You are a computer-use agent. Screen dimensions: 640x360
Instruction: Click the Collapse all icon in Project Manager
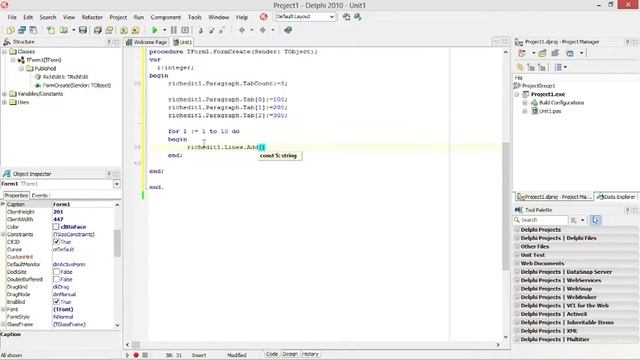pyautogui.click(x=542, y=67)
